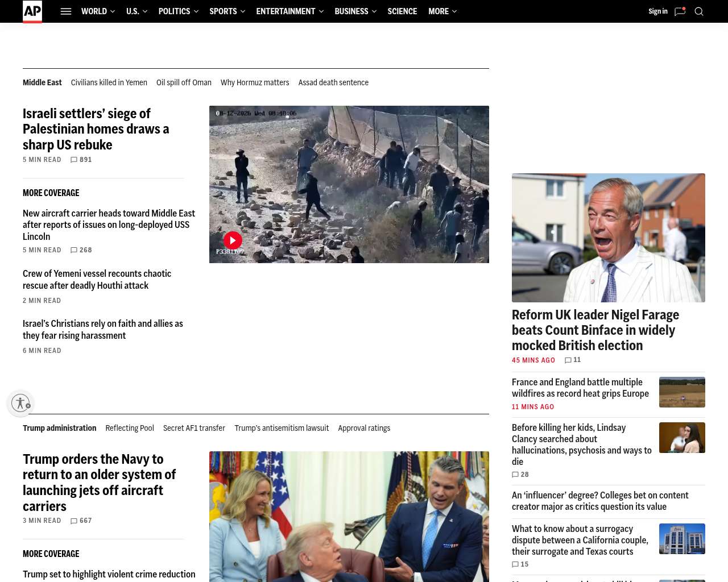Open new aircraft carrier Middle East story

coord(109,225)
